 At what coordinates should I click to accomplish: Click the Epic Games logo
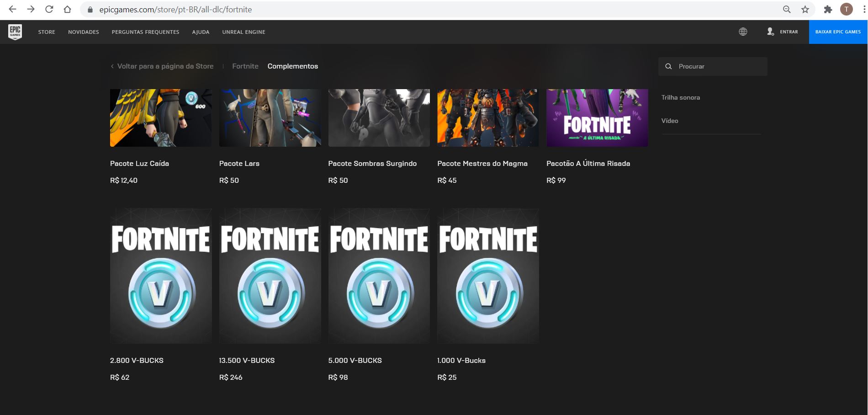coord(14,32)
